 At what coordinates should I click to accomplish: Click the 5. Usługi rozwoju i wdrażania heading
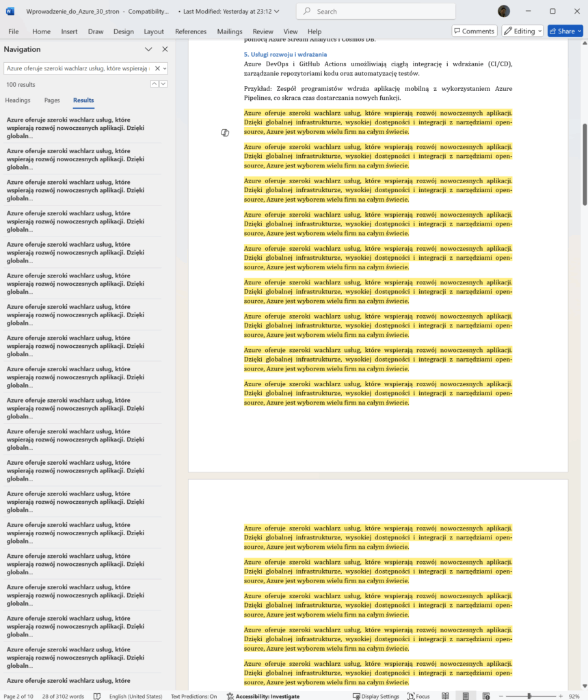285,55
